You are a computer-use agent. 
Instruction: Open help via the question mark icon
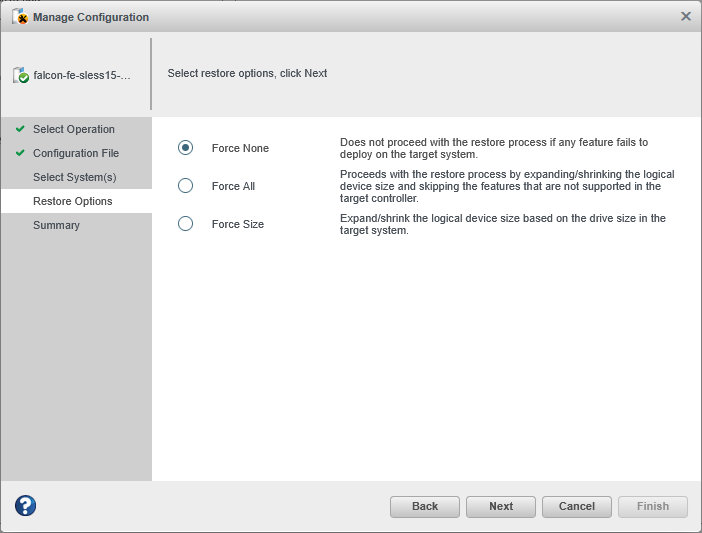point(25,506)
